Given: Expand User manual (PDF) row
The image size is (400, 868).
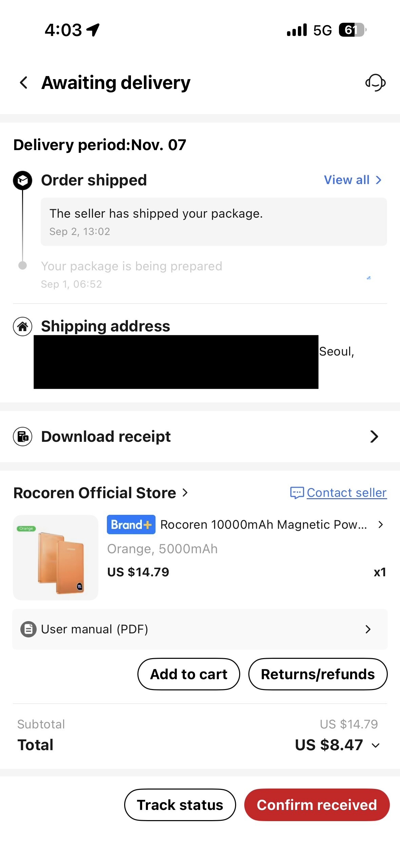Looking at the screenshot, I should 200,629.
